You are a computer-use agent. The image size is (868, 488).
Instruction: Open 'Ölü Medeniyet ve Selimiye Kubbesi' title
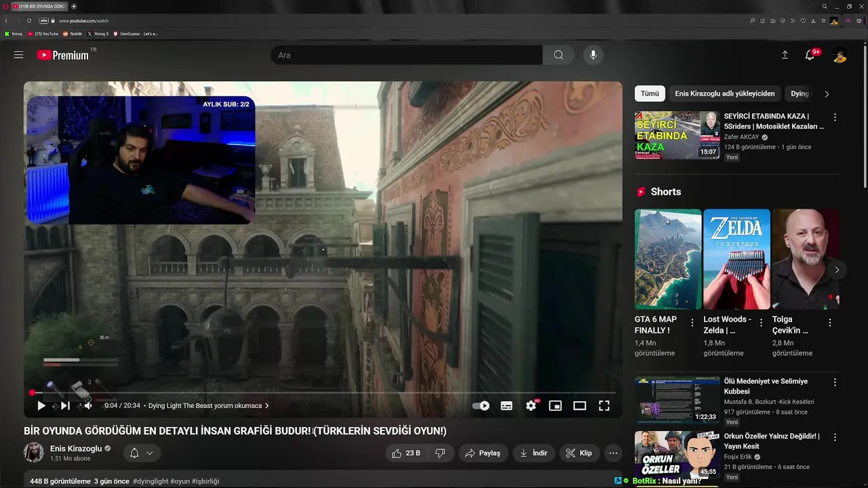766,386
